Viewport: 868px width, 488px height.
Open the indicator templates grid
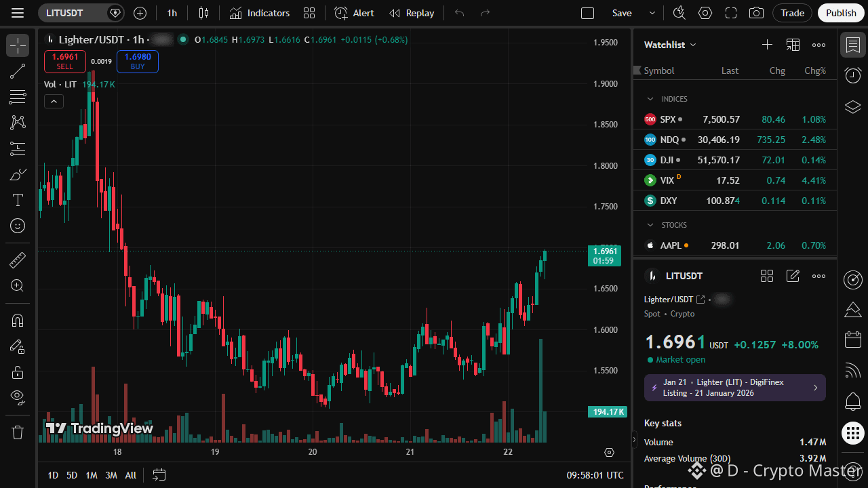[309, 13]
